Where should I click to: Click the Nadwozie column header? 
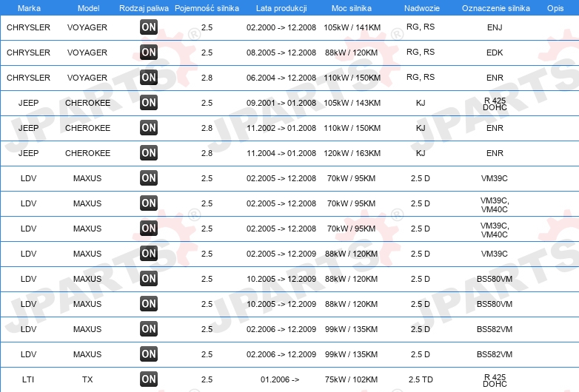tap(422, 8)
